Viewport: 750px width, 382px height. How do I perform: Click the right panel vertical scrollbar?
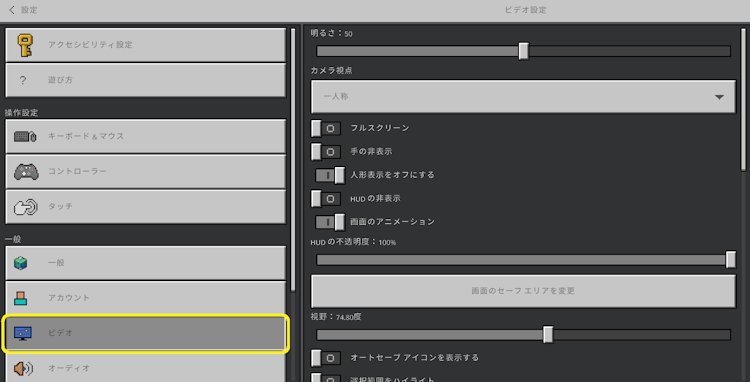743,99
